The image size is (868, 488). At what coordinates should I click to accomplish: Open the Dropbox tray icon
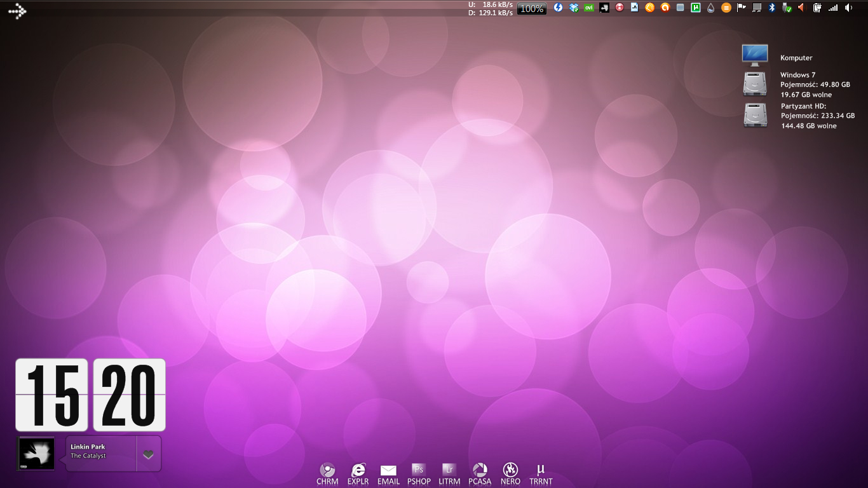tap(574, 8)
